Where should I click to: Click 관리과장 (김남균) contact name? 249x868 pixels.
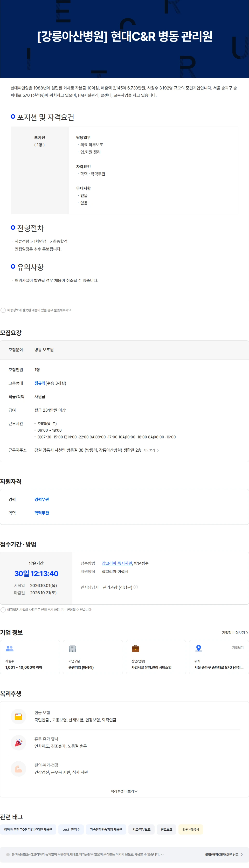point(117,587)
